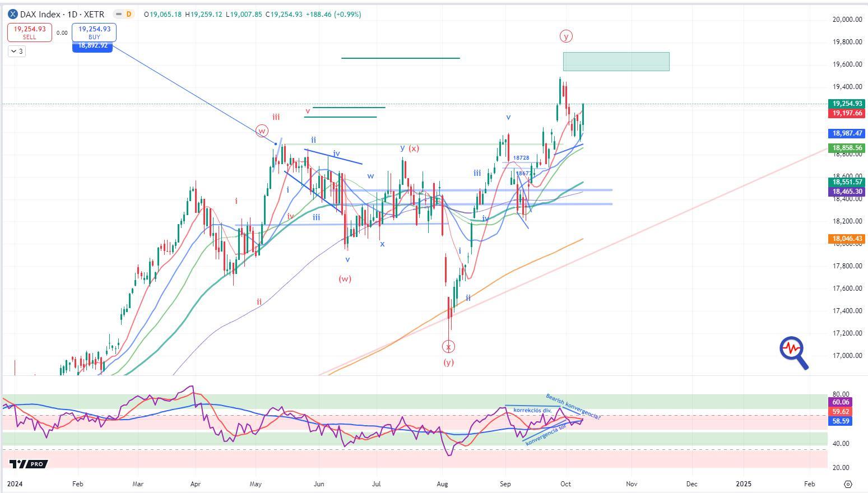The image size is (868, 493).
Task: Click the blue 58.59 oscillator value label
Action: (841, 421)
